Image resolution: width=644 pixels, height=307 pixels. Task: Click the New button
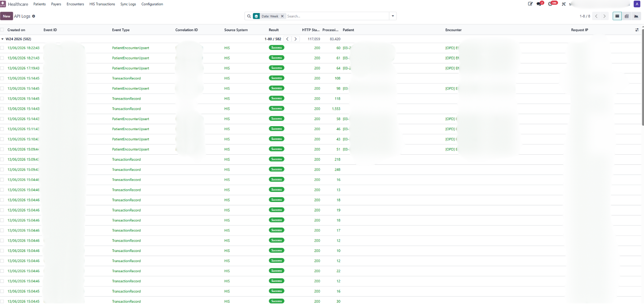point(7,16)
